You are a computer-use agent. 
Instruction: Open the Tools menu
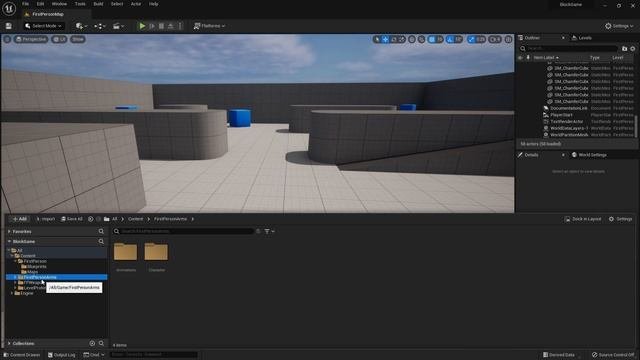(80, 4)
